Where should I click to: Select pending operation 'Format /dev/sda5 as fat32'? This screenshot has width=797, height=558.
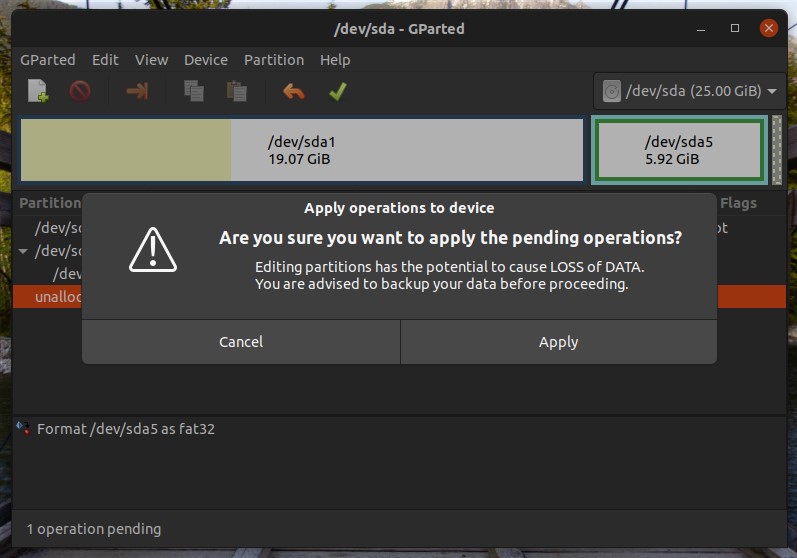pyautogui.click(x=126, y=429)
